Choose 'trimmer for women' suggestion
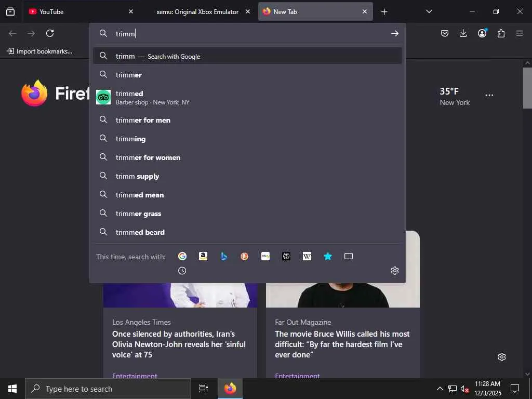The width and height of the screenshot is (532, 399). (247, 157)
